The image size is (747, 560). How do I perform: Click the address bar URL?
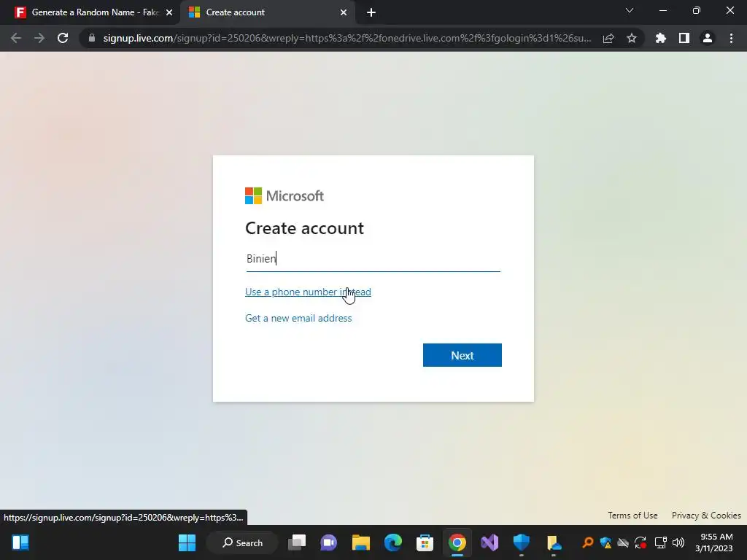[x=347, y=38]
